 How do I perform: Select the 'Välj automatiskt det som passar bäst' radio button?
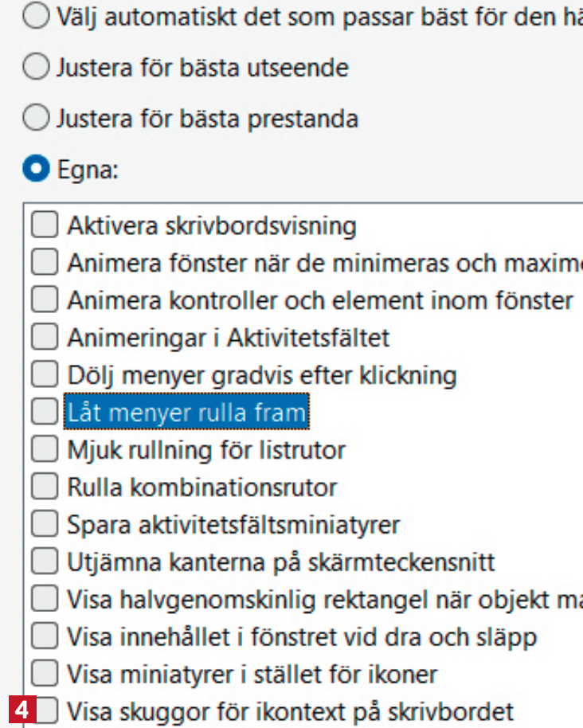tap(36, 16)
